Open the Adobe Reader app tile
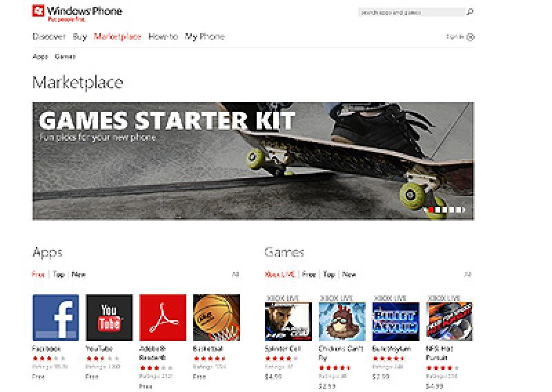 (x=163, y=317)
